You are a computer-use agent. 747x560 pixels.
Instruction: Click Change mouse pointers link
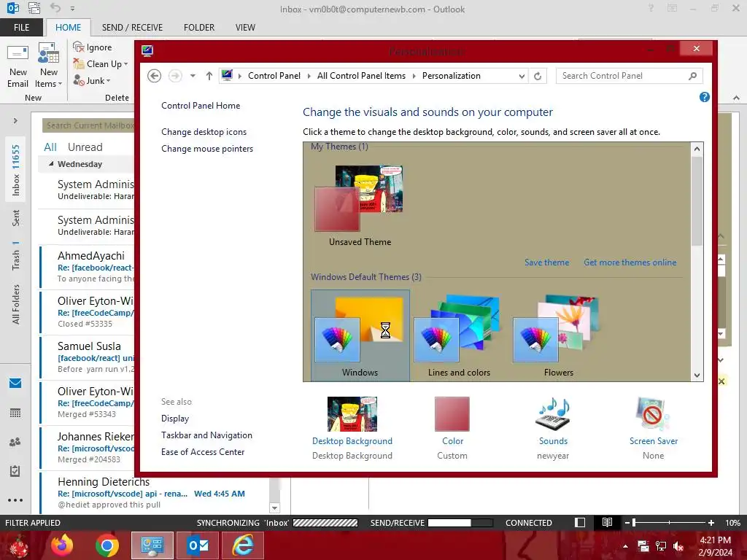207,149
